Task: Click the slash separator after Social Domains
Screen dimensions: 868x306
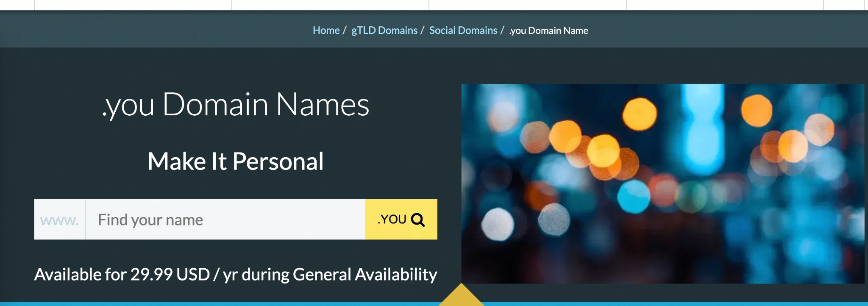Action: pyautogui.click(x=502, y=31)
